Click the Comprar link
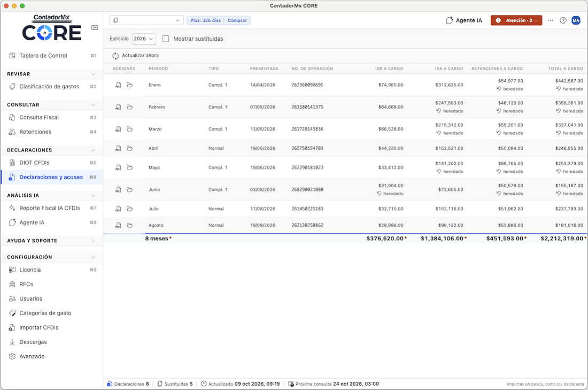The height and width of the screenshot is (390, 588). coord(237,20)
